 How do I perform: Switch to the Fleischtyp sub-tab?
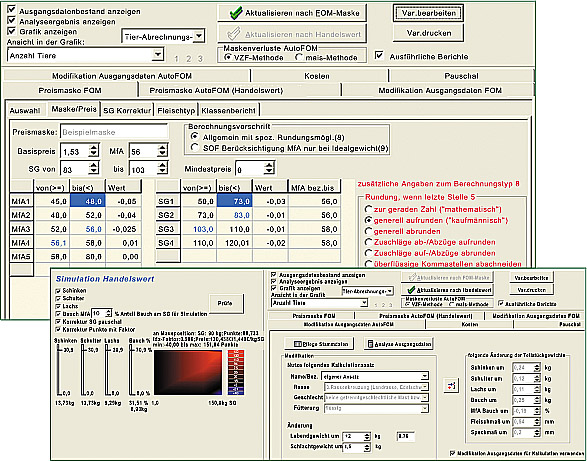click(x=176, y=110)
